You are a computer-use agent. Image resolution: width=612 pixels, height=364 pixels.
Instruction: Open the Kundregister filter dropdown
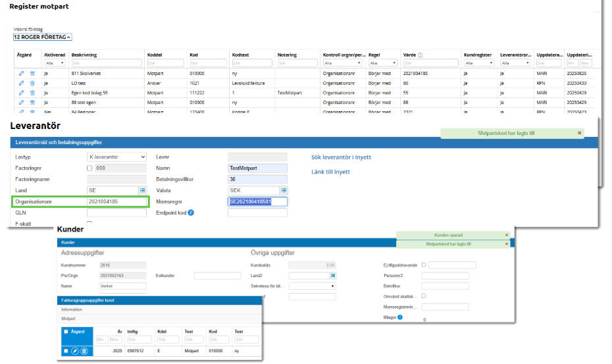point(479,63)
